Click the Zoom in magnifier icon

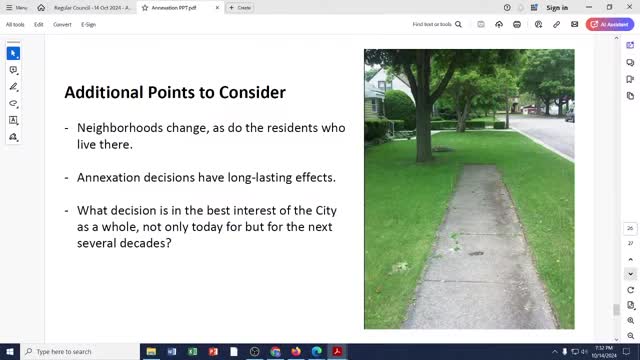click(x=631, y=321)
